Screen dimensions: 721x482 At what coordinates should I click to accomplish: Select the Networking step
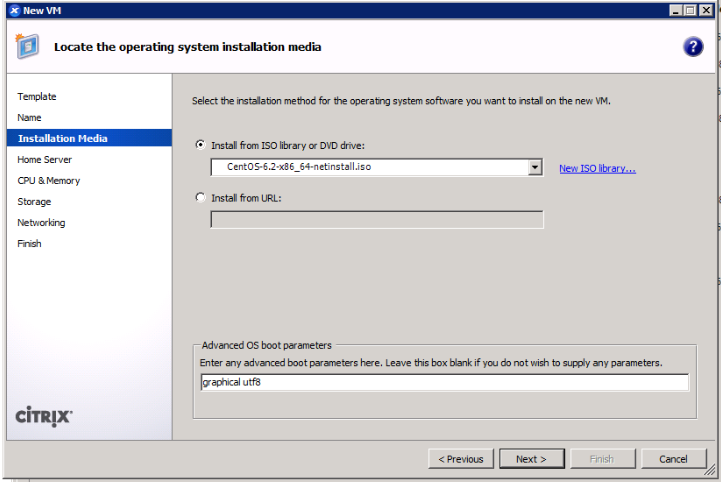pos(42,223)
